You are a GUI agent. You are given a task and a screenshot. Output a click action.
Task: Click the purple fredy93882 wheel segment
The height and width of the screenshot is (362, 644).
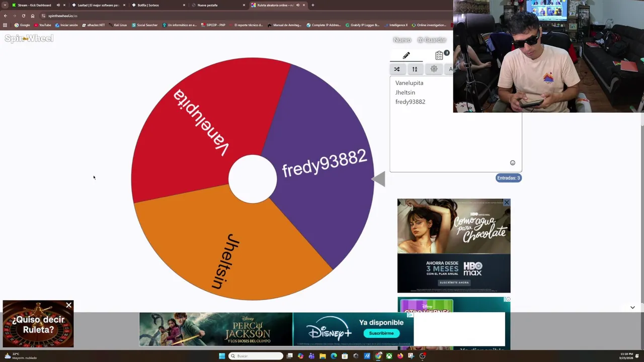pos(325,163)
